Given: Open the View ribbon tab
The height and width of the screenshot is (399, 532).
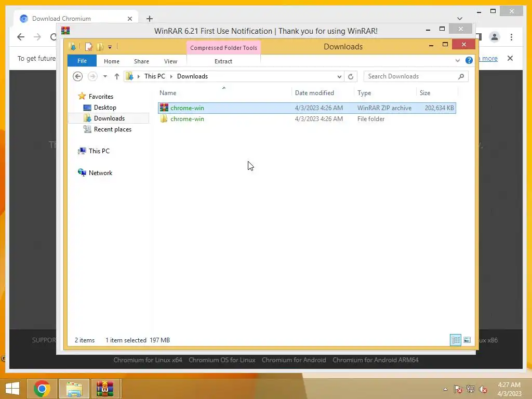Looking at the screenshot, I should pyautogui.click(x=170, y=61).
